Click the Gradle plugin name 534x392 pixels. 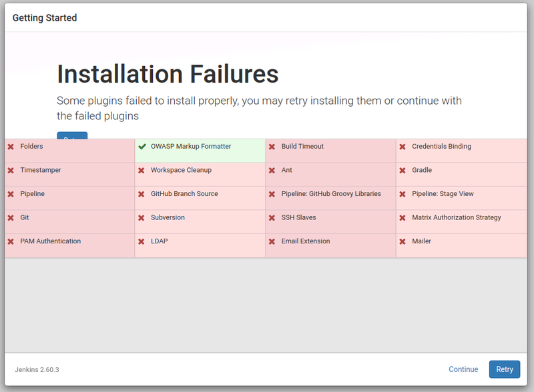422,170
